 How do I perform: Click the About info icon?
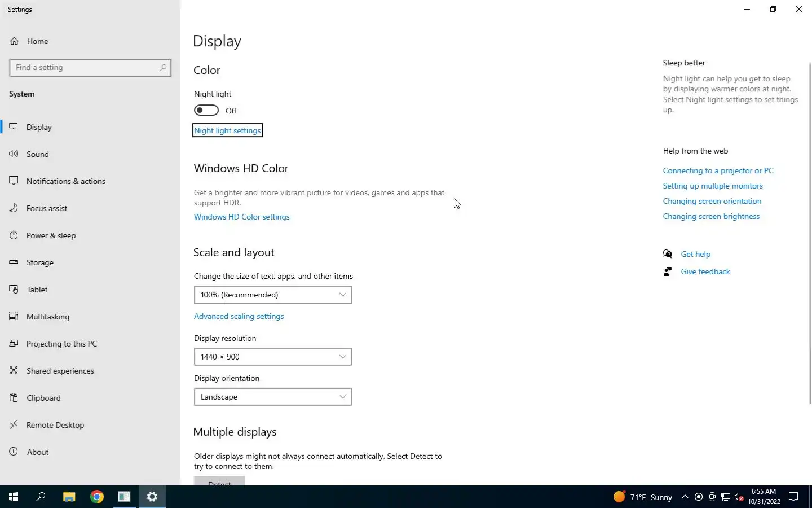tap(14, 452)
